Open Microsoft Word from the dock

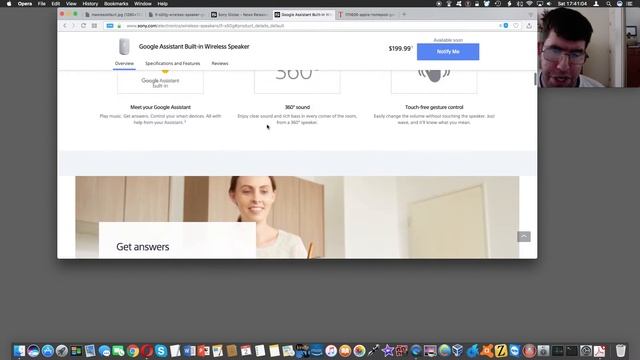tap(189, 351)
